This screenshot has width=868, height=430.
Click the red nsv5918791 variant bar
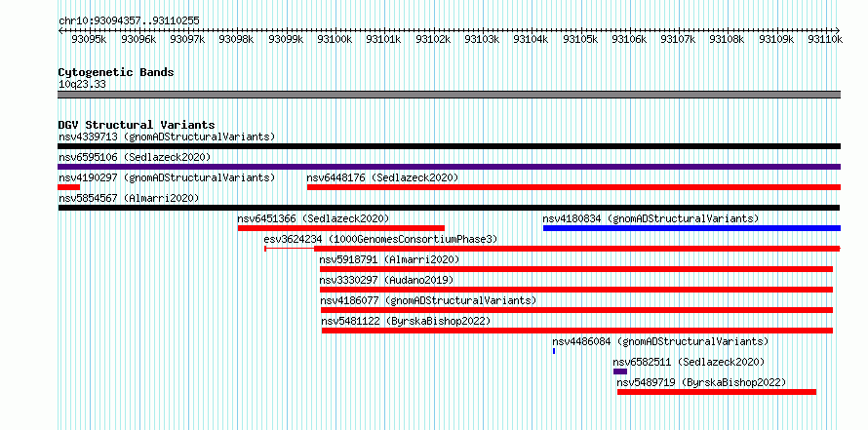(576, 269)
